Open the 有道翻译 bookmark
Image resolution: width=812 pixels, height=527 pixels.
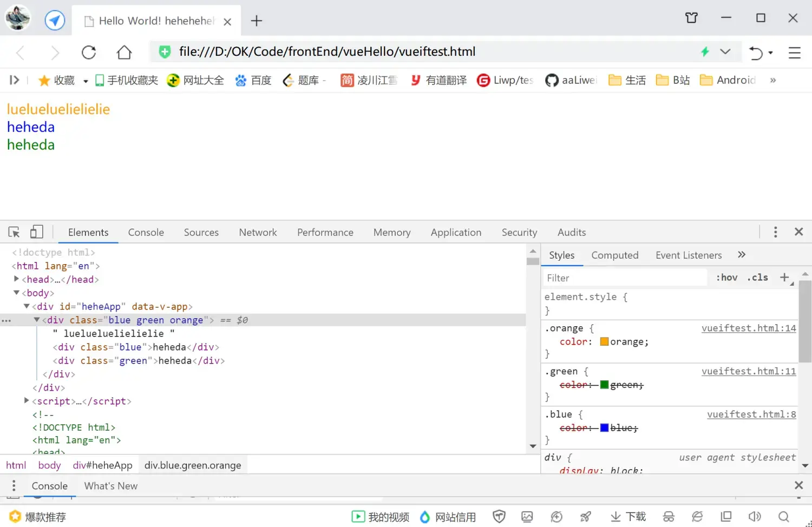438,80
